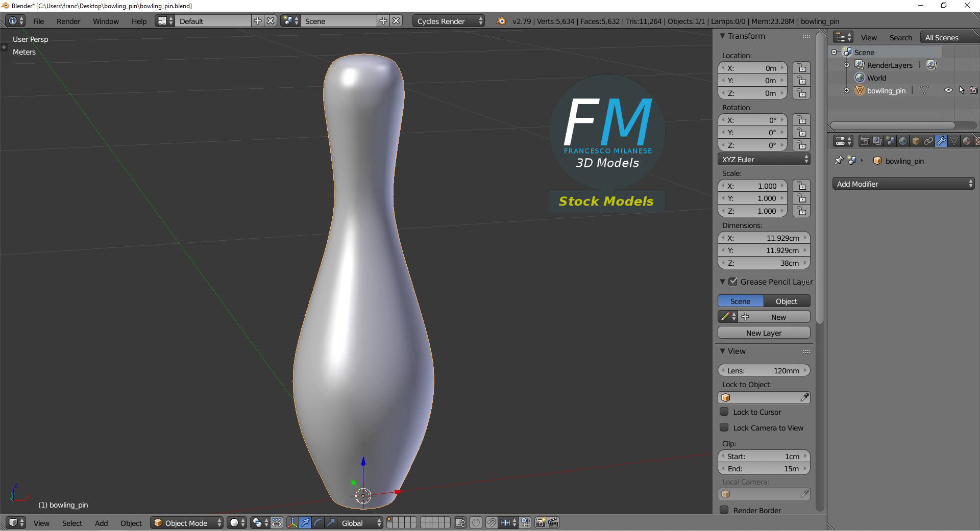Screen dimensions: 980x531
Task: Open the Constraints properties chain tab
Action: tap(928, 141)
